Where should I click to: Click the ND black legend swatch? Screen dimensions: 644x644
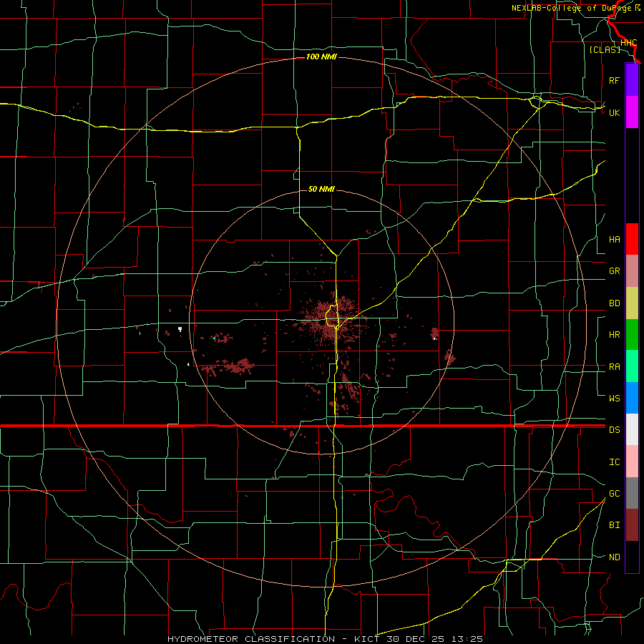pyautogui.click(x=632, y=557)
